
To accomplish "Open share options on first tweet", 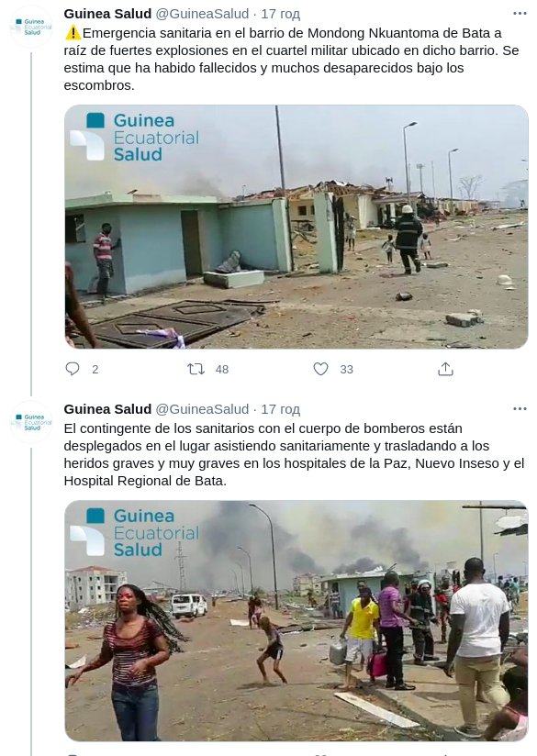I will click(x=445, y=369).
